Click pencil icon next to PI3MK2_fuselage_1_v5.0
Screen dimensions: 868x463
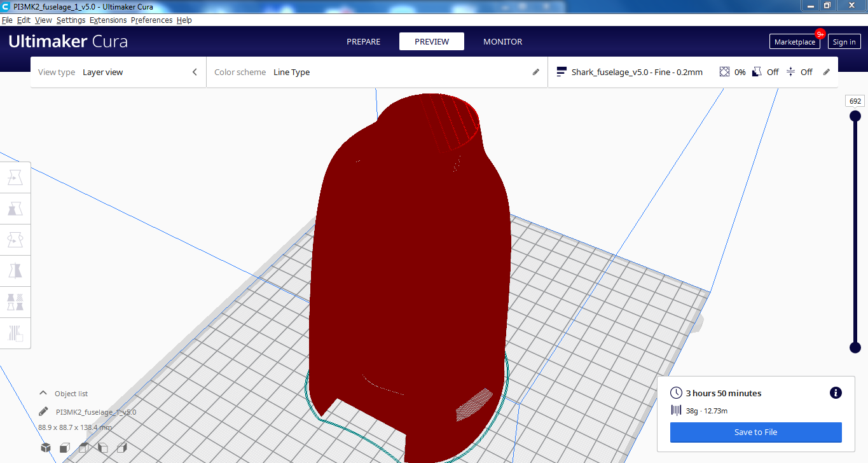click(43, 411)
